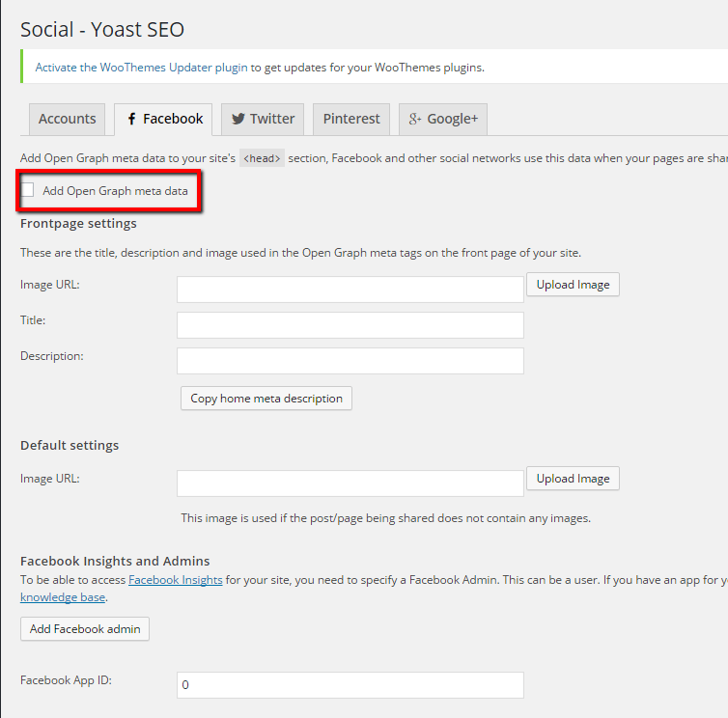The height and width of the screenshot is (718, 728).
Task: Click the Twitter bird icon
Action: [x=238, y=119]
